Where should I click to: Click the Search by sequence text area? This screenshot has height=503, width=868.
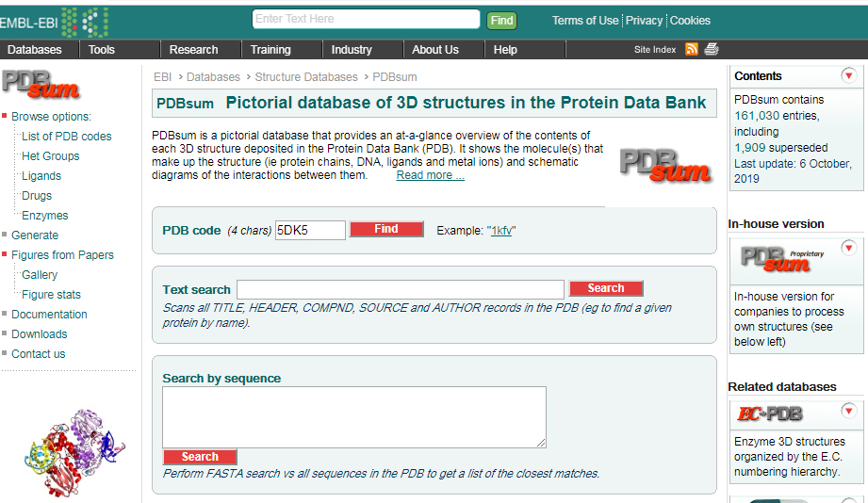(353, 416)
